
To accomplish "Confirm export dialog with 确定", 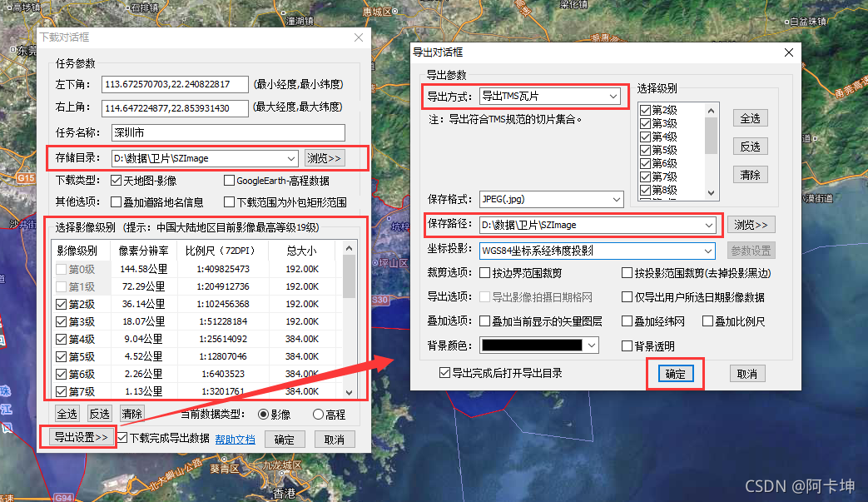I will tap(675, 374).
